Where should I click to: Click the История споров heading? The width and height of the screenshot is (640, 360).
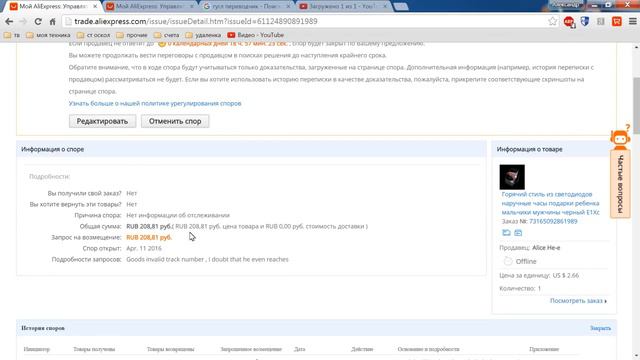pos(43,328)
